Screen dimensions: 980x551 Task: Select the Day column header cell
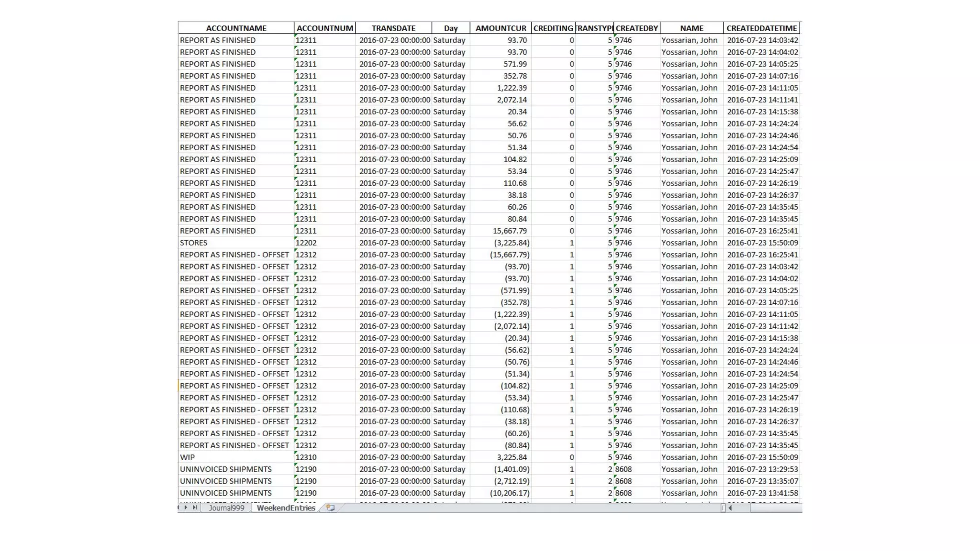click(x=450, y=28)
